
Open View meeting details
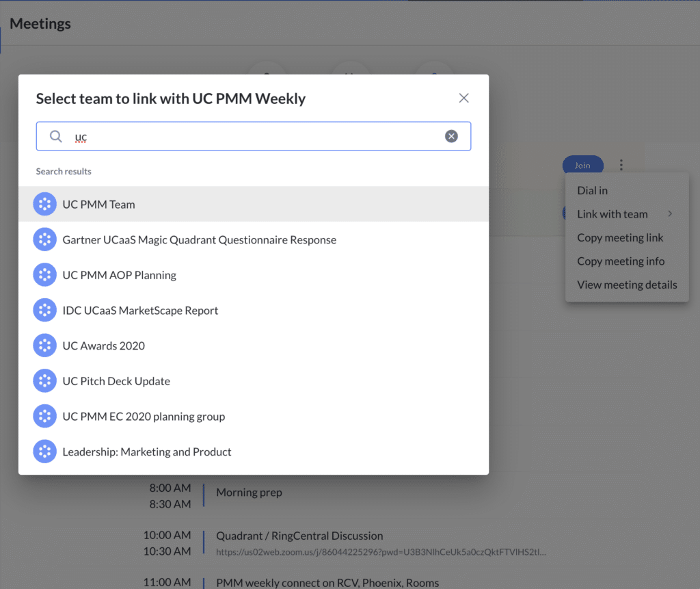click(627, 285)
